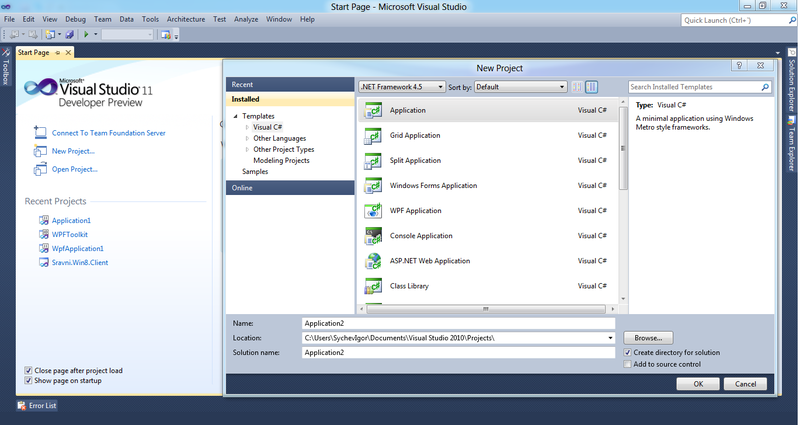Click the template list horizontal scrollbar thumb

[486, 309]
